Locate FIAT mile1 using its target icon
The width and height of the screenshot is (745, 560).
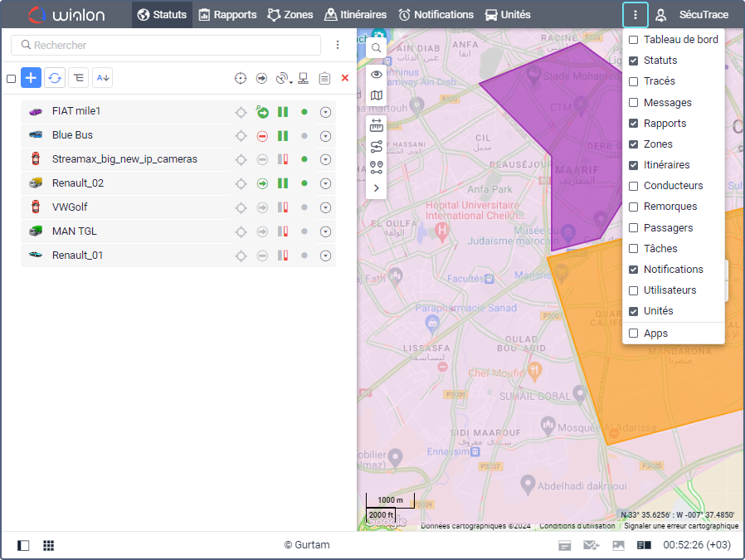(241, 112)
